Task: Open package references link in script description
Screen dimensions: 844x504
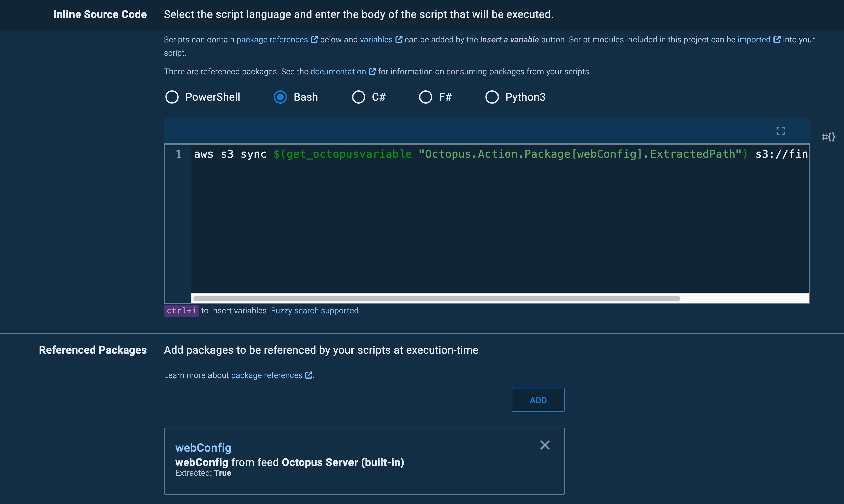Action: pos(272,40)
